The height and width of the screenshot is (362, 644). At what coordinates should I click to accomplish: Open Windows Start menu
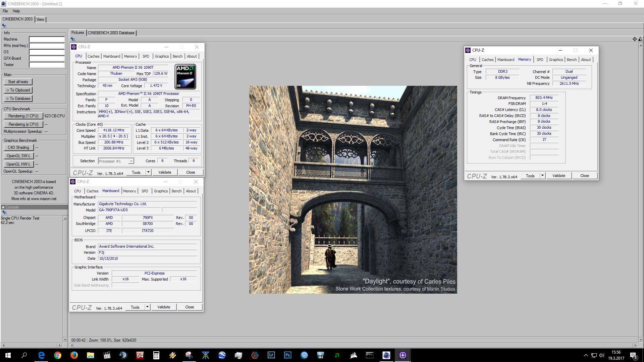coord(8,355)
